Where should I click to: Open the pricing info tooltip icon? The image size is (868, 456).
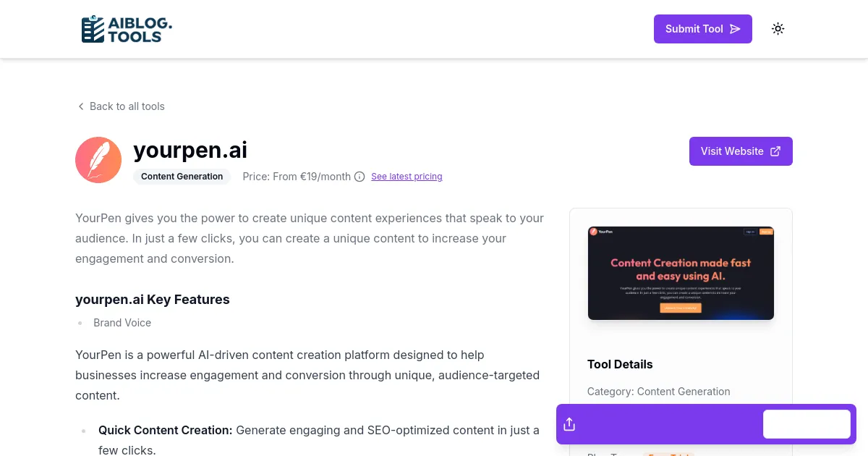click(x=359, y=176)
